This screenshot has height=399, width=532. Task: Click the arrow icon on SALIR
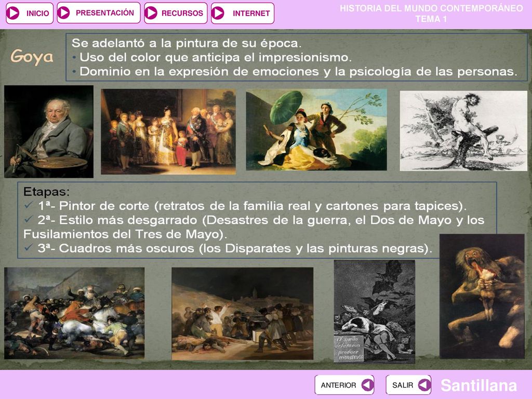pos(424,385)
